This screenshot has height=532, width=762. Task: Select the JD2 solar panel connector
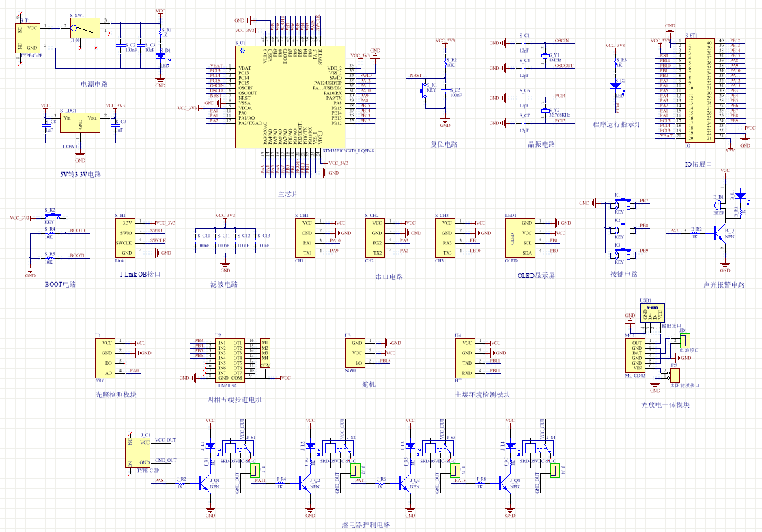click(675, 376)
